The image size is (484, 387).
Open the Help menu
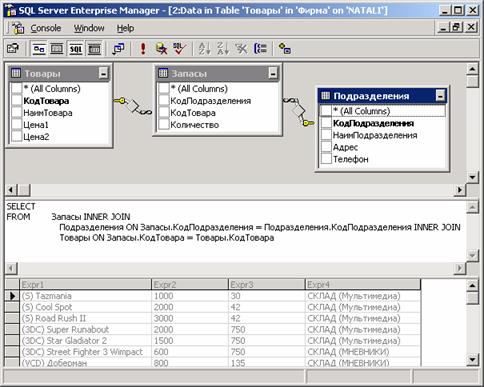click(x=125, y=28)
